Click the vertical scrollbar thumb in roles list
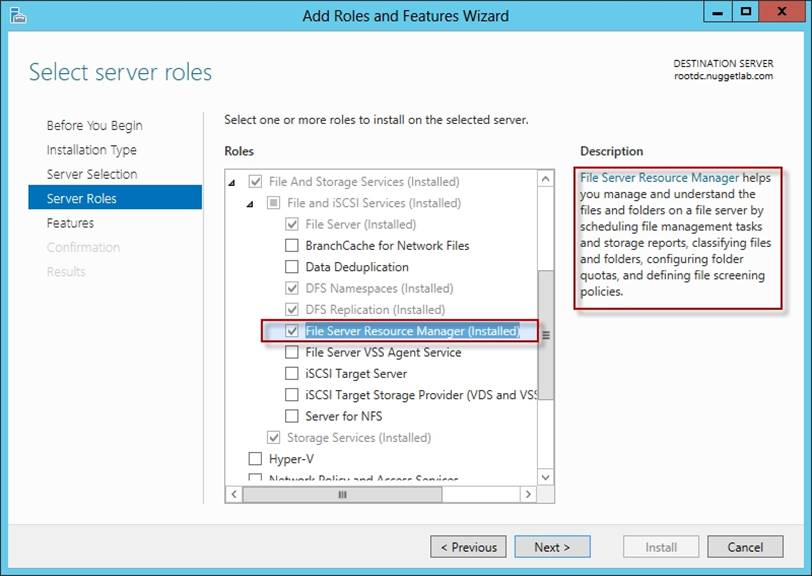This screenshot has width=812, height=576. coord(545,335)
